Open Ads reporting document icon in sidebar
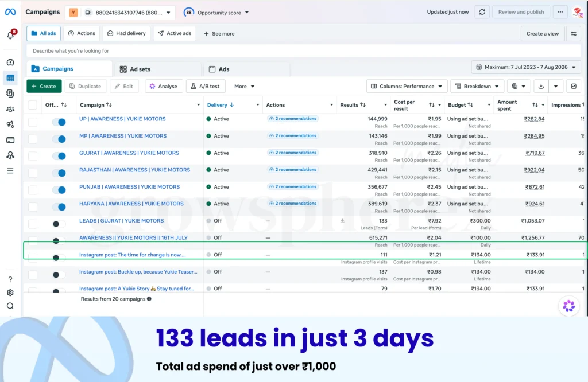 click(10, 93)
